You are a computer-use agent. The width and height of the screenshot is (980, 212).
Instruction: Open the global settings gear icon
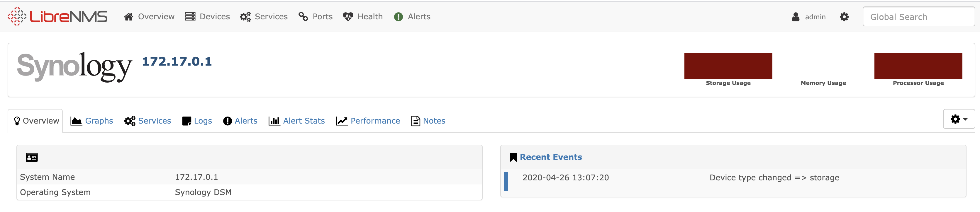click(844, 17)
